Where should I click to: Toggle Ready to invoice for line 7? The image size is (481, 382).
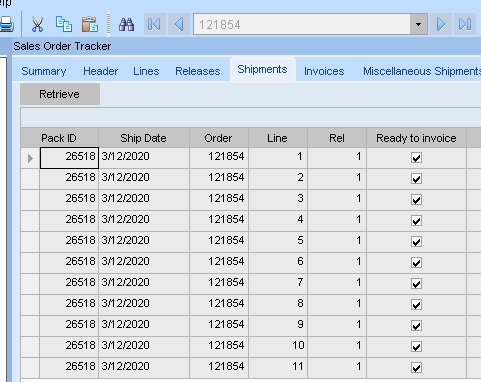pyautogui.click(x=416, y=284)
